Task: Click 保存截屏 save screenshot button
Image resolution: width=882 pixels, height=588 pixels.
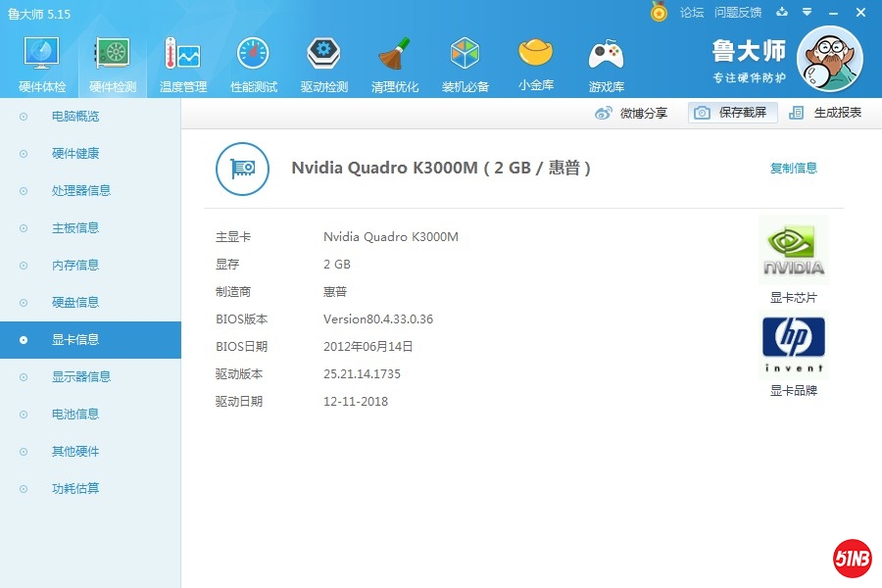Action: coord(733,113)
